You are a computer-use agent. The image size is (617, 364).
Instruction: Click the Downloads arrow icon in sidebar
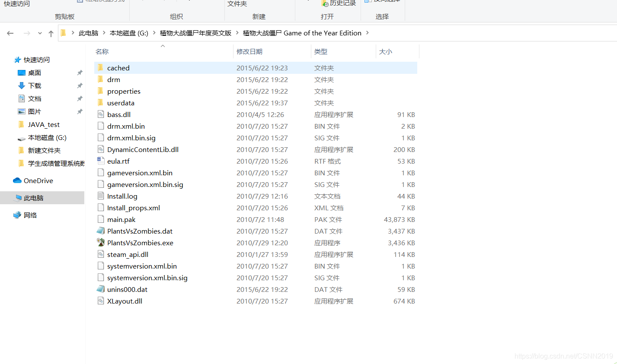[x=22, y=85]
